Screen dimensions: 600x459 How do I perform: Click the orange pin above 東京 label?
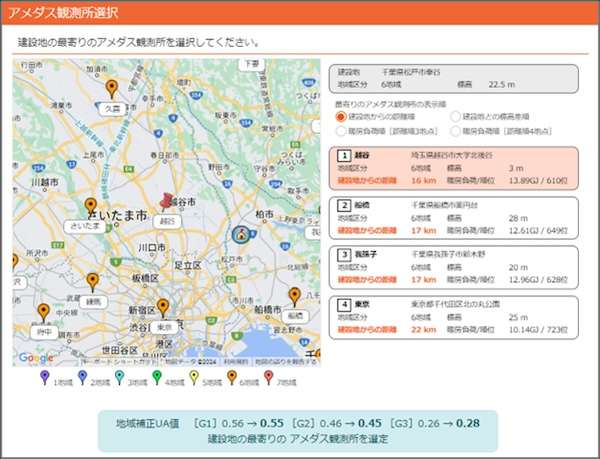(x=163, y=308)
